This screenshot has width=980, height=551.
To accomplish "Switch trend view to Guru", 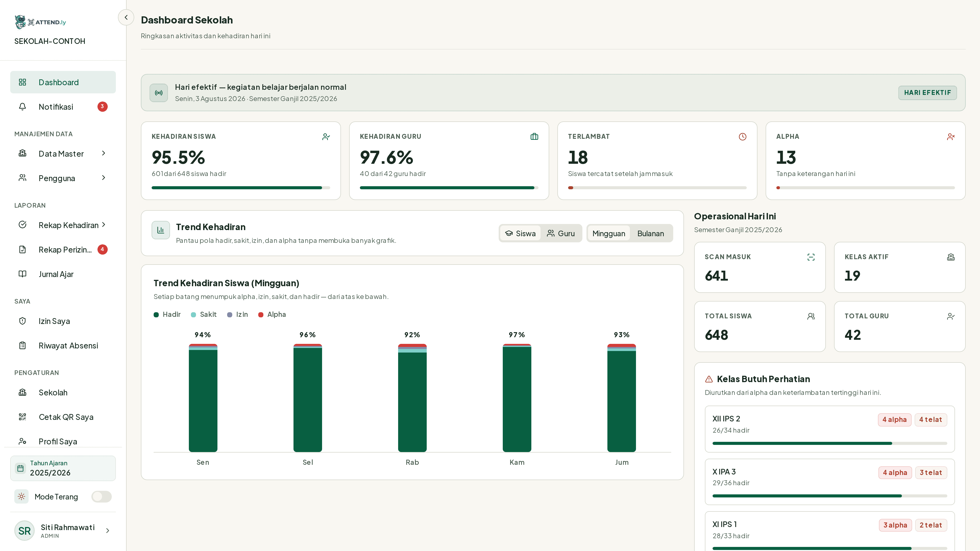I will [561, 233].
